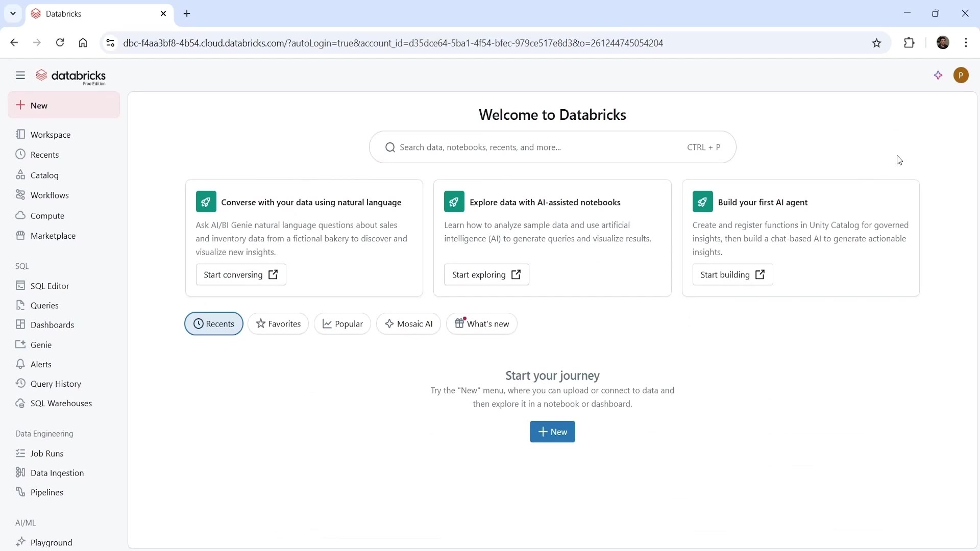Click the Databricks logo
Viewport: 980px width, 551px height.
point(71,77)
